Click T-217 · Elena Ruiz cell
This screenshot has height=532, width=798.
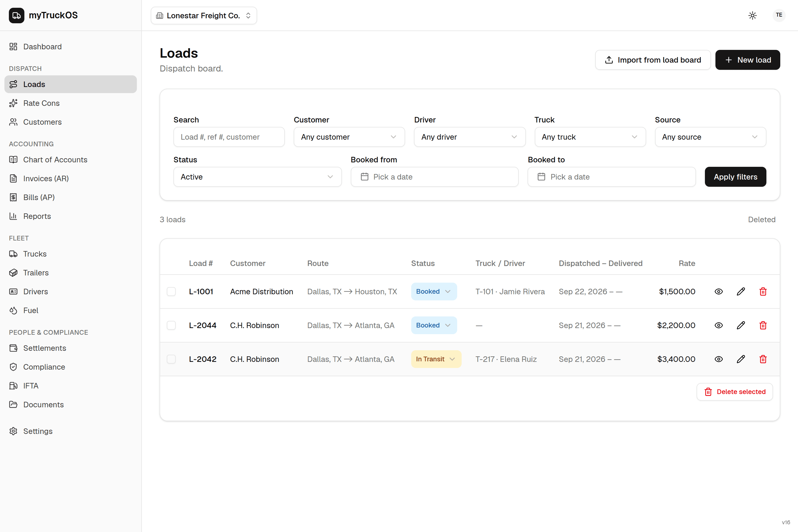pos(506,359)
